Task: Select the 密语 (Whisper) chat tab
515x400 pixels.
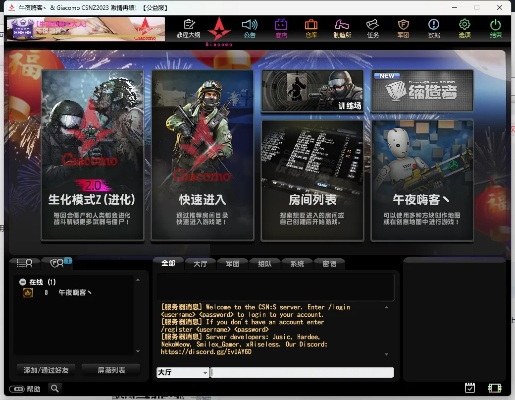Action: 329,264
